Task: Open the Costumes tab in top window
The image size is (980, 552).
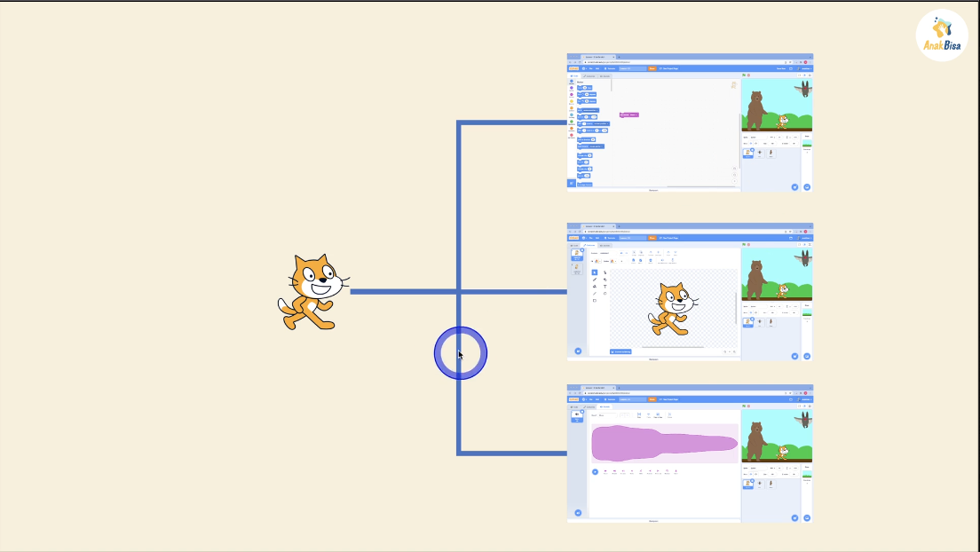Action: tap(588, 75)
